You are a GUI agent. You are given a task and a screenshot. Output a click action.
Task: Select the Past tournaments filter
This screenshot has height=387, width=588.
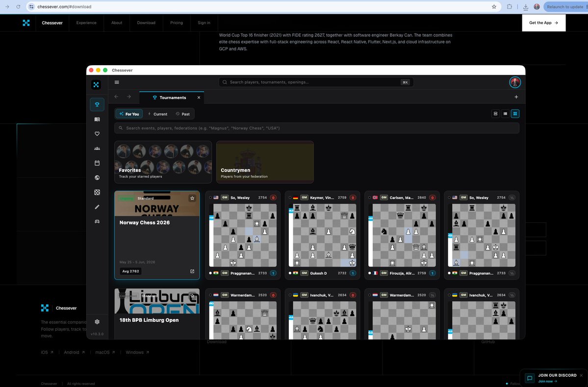coord(182,114)
